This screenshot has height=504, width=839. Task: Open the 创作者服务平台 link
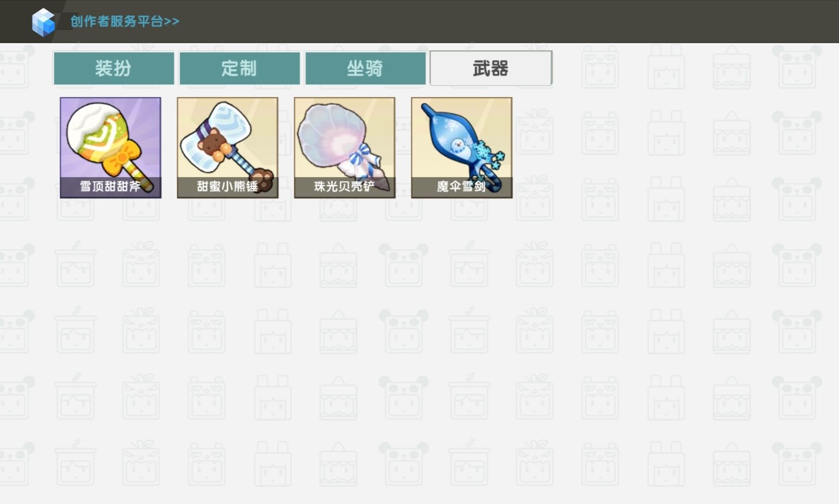click(x=125, y=22)
